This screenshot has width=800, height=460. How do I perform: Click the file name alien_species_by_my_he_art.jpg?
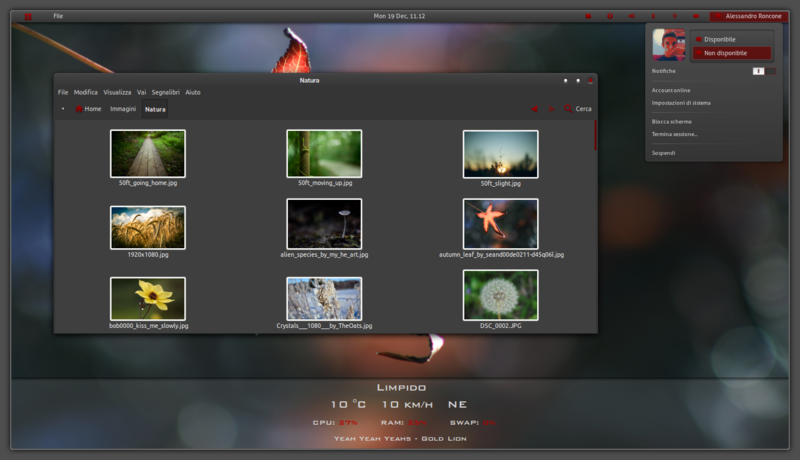tap(324, 254)
